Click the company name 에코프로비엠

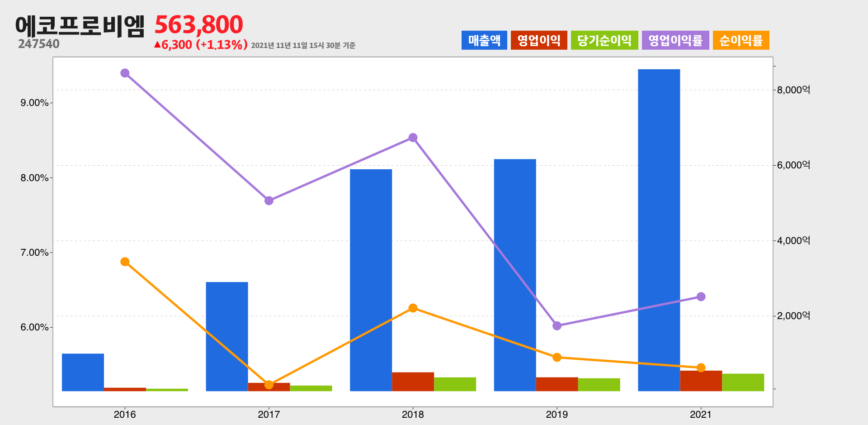[x=80, y=26]
